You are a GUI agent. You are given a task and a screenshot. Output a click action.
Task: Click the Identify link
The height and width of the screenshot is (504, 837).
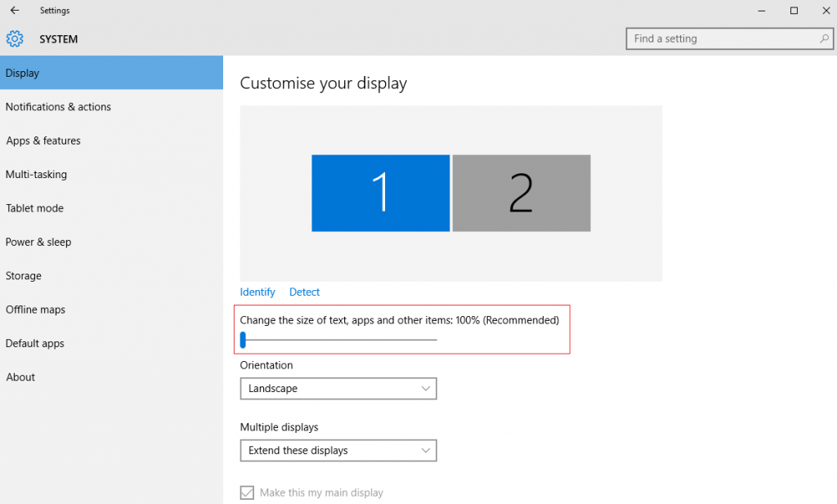pyautogui.click(x=257, y=292)
